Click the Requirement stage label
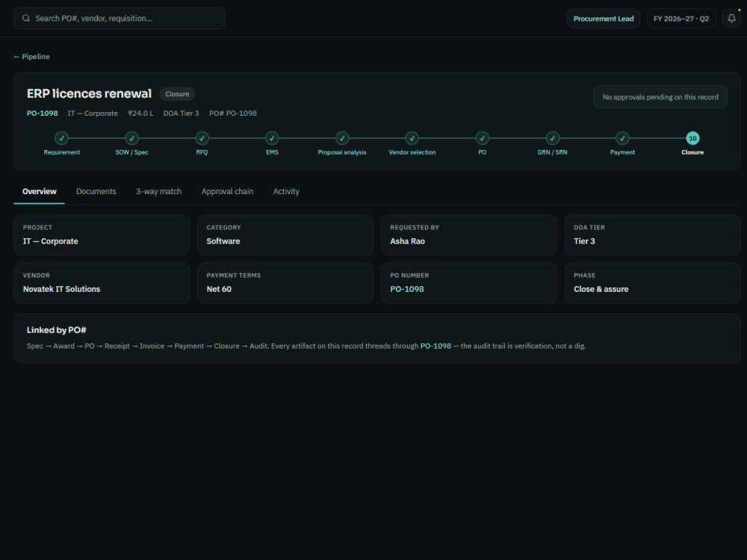This screenshot has width=747, height=560. pos(61,152)
